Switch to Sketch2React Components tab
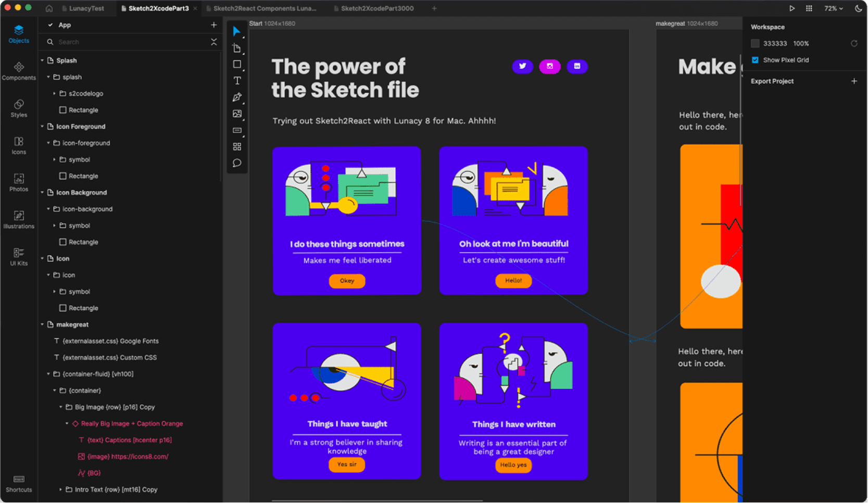The height and width of the screenshot is (503, 868). pos(260,8)
